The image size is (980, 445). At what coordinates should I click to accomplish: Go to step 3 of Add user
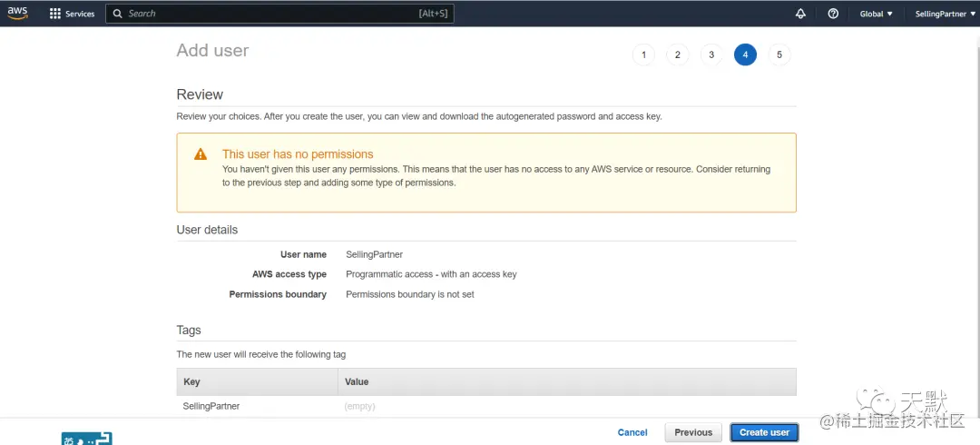click(x=711, y=55)
